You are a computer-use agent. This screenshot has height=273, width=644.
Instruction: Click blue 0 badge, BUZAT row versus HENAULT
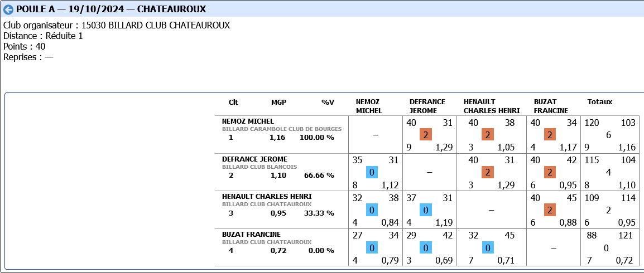click(488, 248)
